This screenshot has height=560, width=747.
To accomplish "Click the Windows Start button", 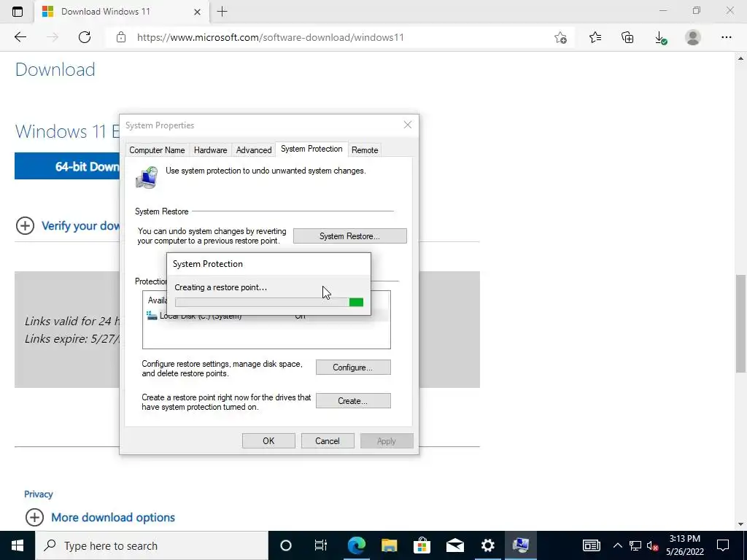I will (x=18, y=545).
